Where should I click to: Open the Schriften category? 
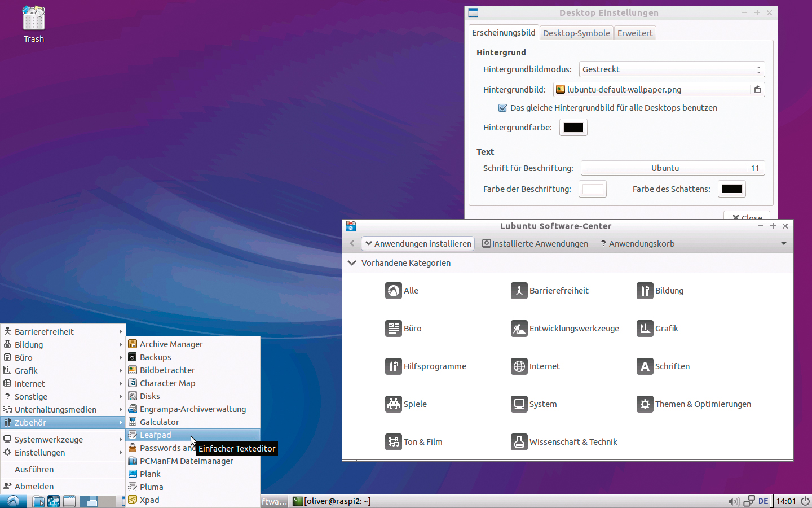point(663,366)
